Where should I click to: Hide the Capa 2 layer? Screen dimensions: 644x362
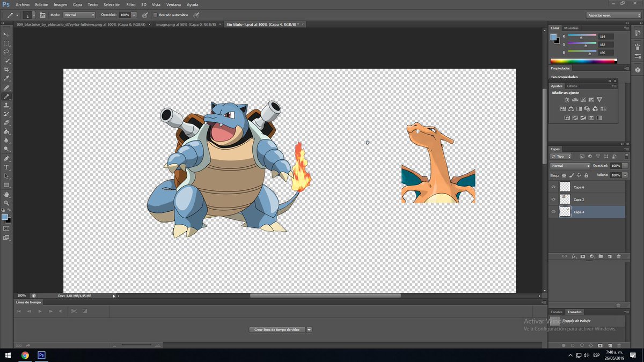coord(553,200)
